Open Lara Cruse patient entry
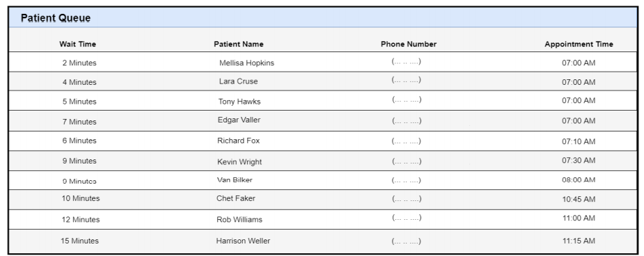The image size is (644, 256). pos(238,81)
